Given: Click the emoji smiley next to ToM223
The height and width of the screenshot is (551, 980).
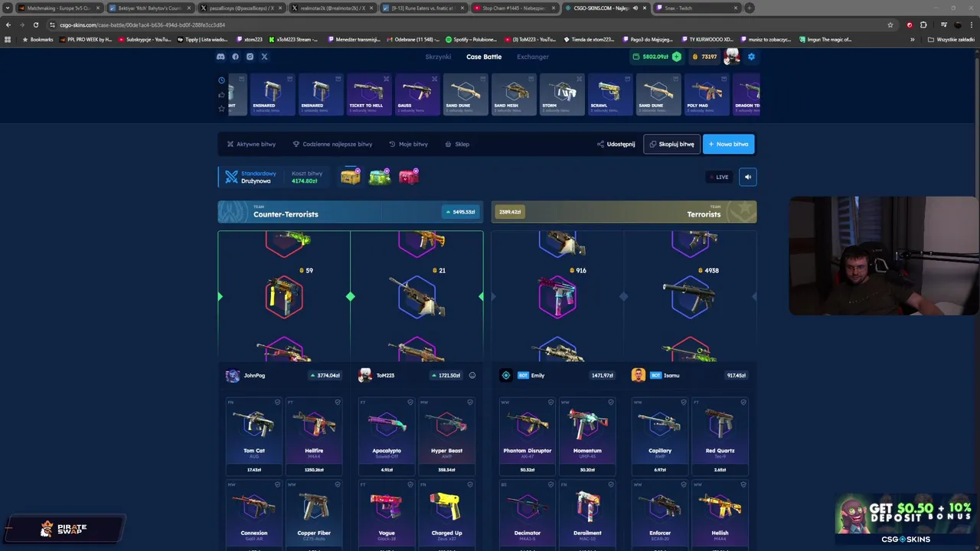Looking at the screenshot, I should pyautogui.click(x=472, y=375).
